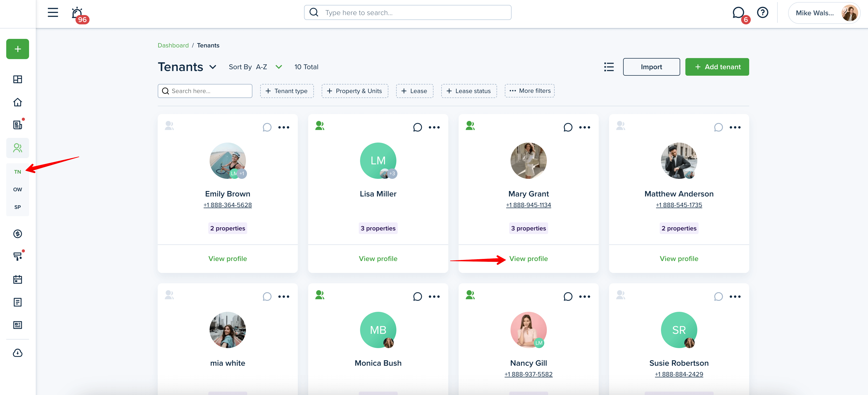The height and width of the screenshot is (395, 868).
Task: Click the green plus create button in sidebar
Action: tap(18, 49)
